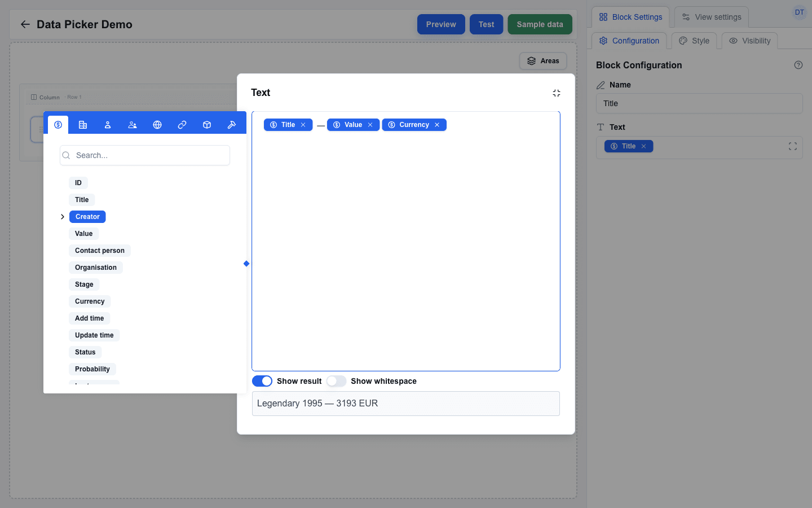Switch to the Visibility tab

pos(749,41)
